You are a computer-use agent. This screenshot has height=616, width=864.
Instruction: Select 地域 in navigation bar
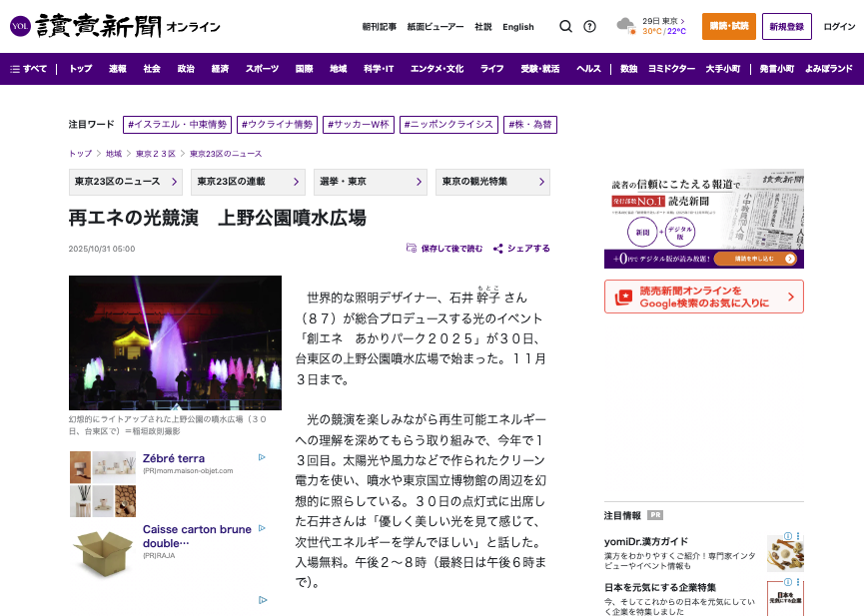pos(339,69)
